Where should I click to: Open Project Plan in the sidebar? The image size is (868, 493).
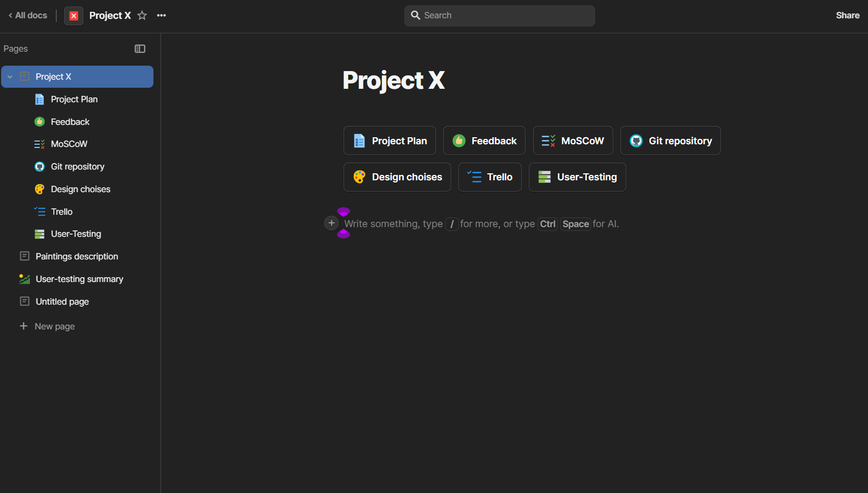click(74, 100)
